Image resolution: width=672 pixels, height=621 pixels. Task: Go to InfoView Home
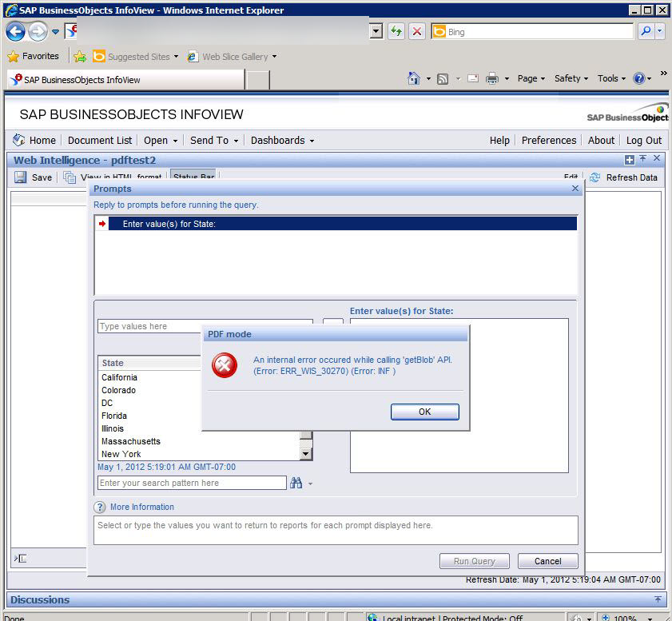click(x=34, y=140)
